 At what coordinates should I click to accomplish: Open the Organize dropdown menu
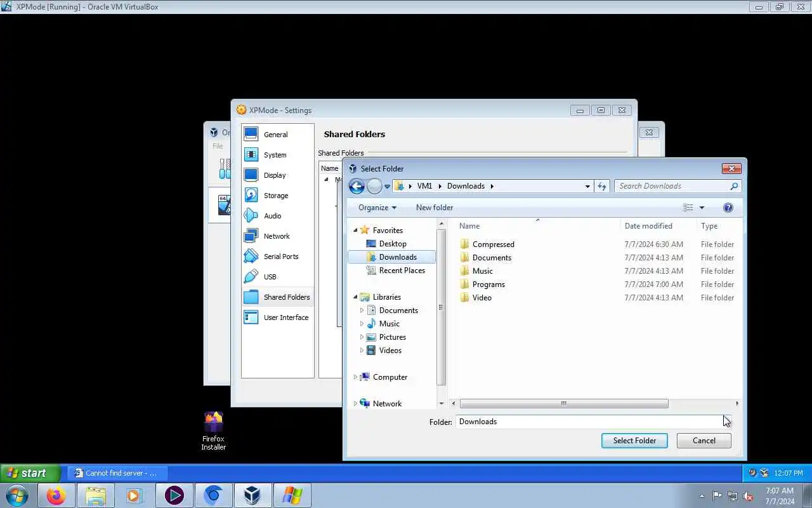(x=377, y=208)
